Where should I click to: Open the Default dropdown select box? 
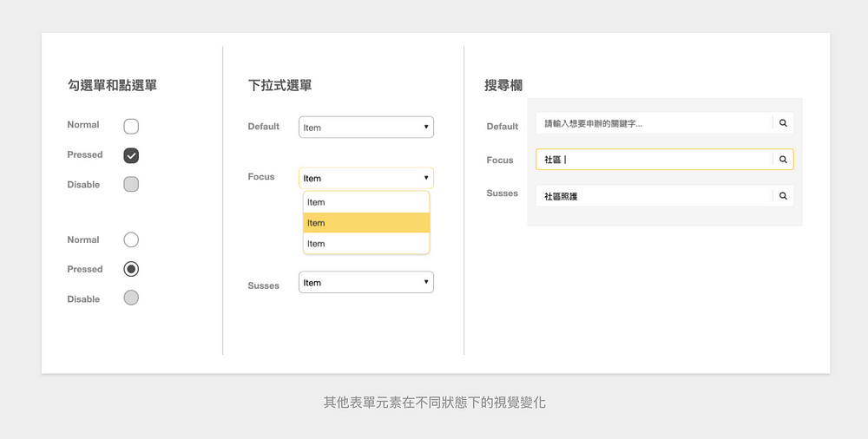pyautogui.click(x=366, y=127)
